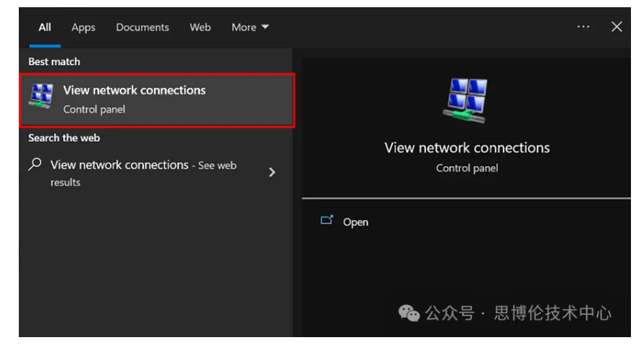Click the down arrow next to More
The height and width of the screenshot is (348, 644).
[265, 27]
